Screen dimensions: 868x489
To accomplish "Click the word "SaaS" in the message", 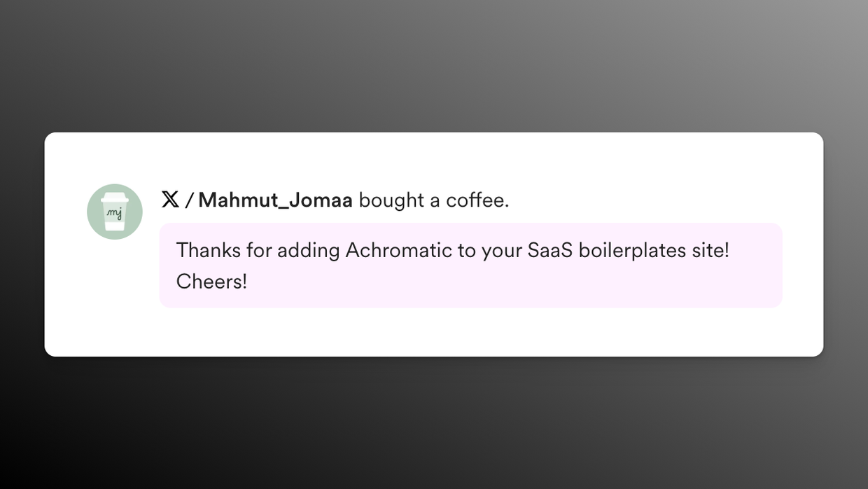I will 548,250.
